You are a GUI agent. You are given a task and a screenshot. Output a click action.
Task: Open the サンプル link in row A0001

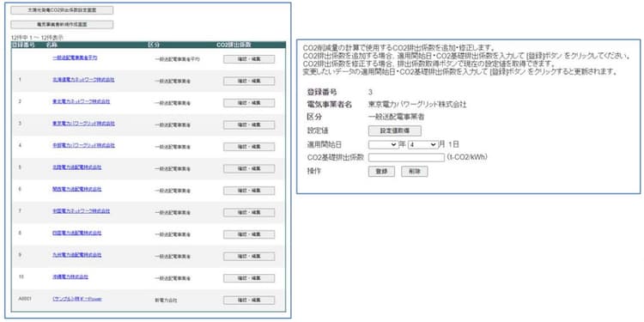pos(77,299)
